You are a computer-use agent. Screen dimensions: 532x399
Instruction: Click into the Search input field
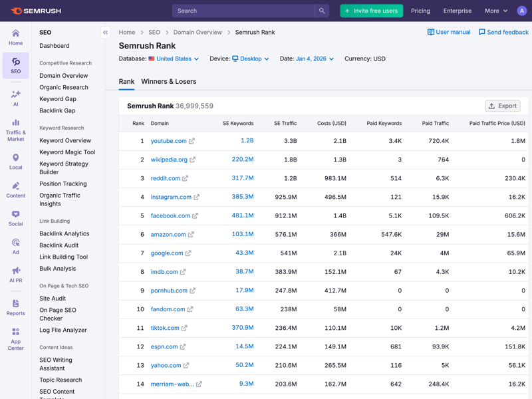(x=243, y=11)
